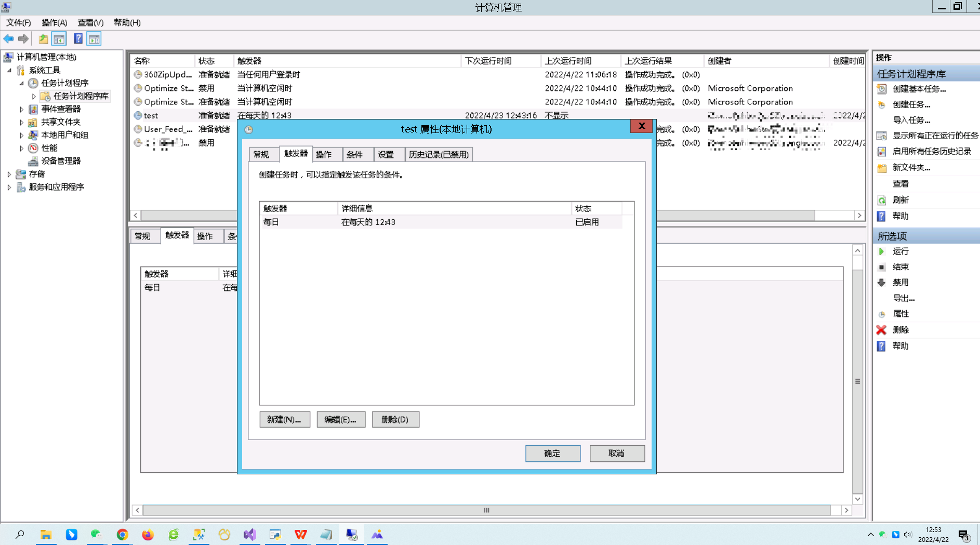Image resolution: width=980 pixels, height=545 pixels.
Task: Click the 新建(N)... button
Action: tap(284, 419)
